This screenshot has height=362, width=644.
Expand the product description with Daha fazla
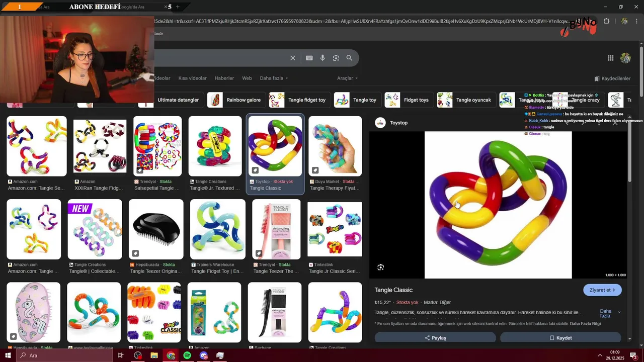click(610, 314)
